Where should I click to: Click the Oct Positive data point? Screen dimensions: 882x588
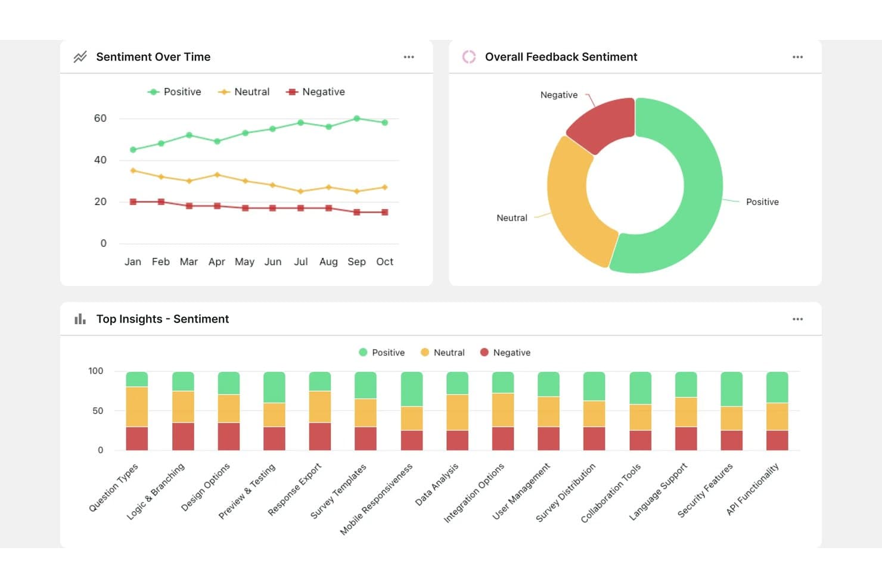pyautogui.click(x=385, y=123)
